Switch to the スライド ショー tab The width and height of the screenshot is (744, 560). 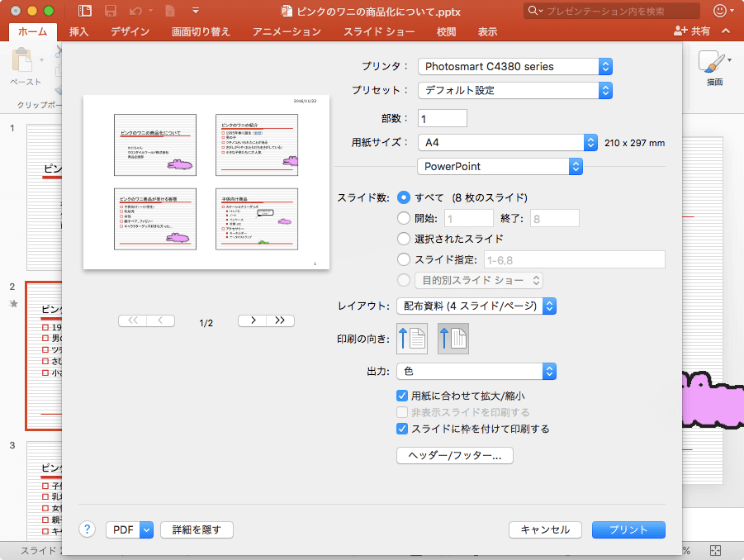(x=379, y=31)
